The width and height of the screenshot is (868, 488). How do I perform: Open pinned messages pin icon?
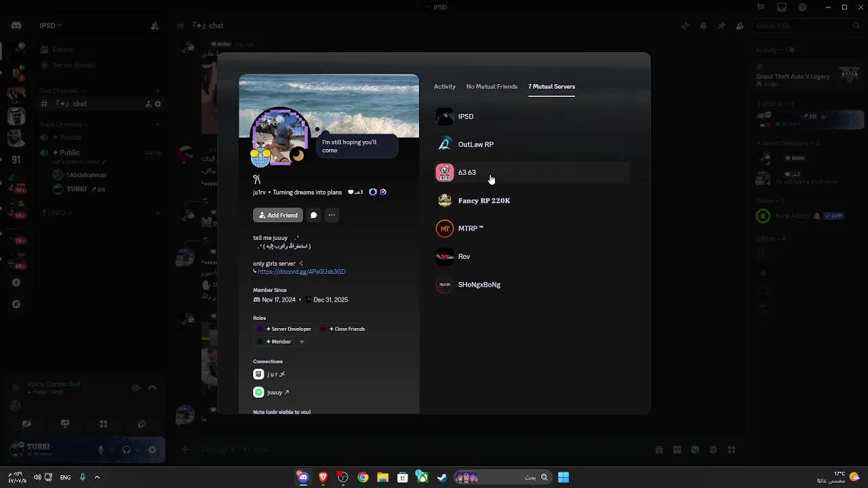(722, 26)
